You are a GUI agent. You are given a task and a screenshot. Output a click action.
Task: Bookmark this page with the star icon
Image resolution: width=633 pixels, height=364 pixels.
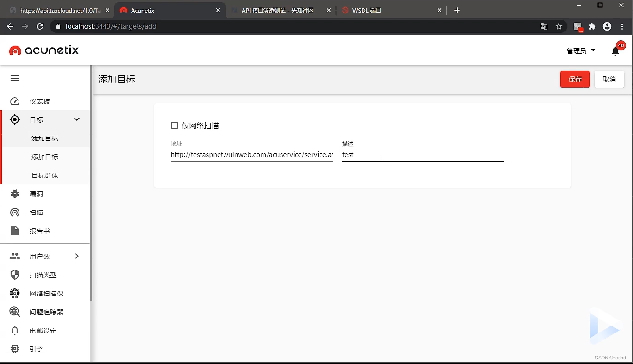click(x=559, y=26)
